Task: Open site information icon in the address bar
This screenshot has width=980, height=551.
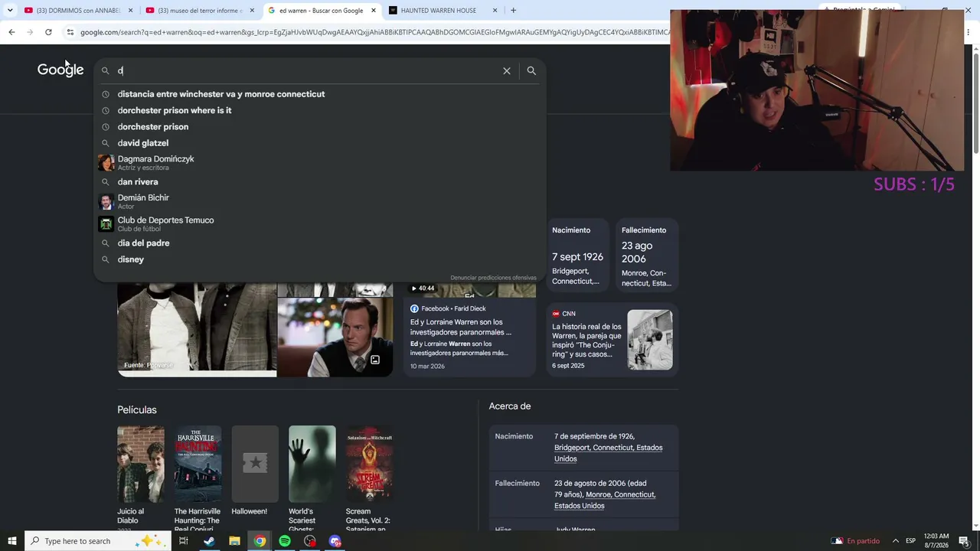Action: 70,32
